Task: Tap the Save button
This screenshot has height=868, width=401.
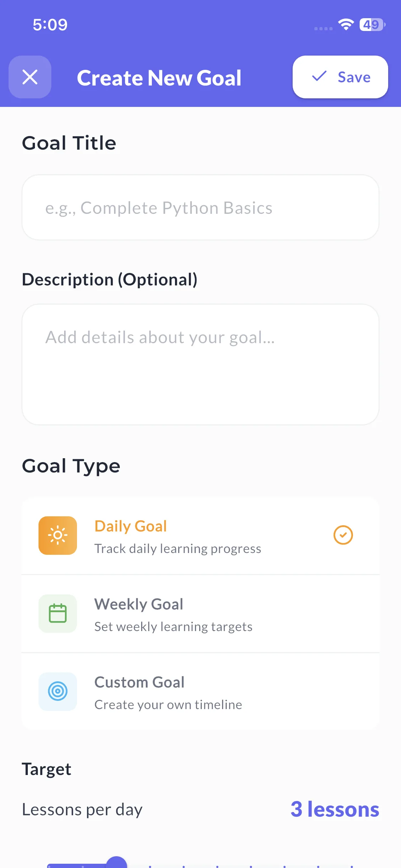Action: point(340,77)
